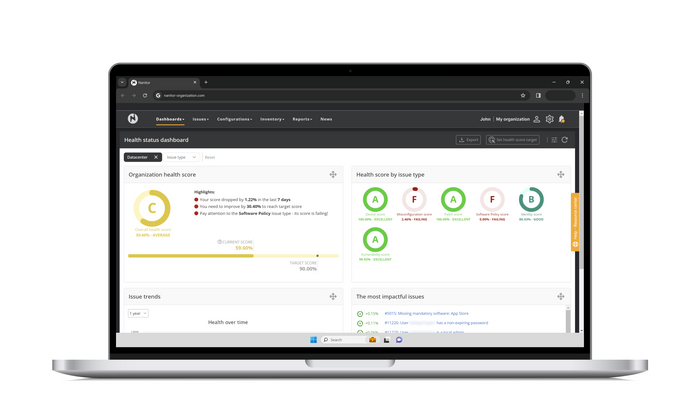Reload the browser page
This screenshot has width=700, height=420.
[145, 95]
